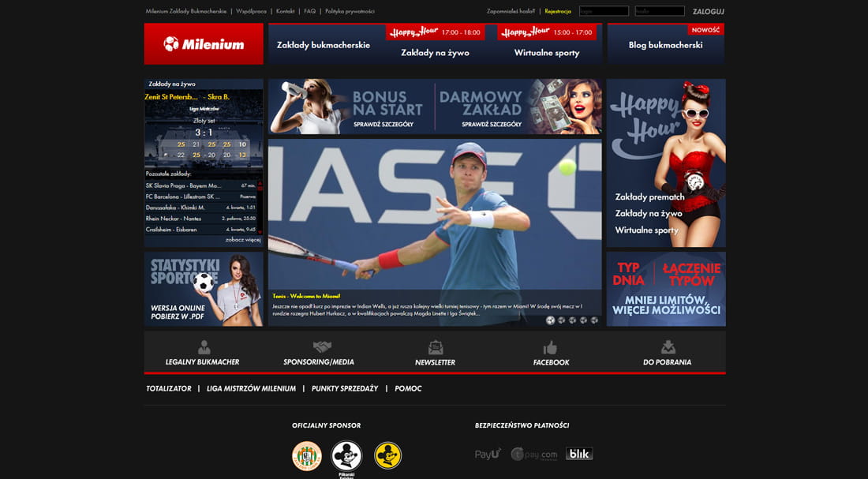This screenshot has height=479, width=868.
Task: Click the green-orange club crest sponsor logo
Action: pos(307,456)
